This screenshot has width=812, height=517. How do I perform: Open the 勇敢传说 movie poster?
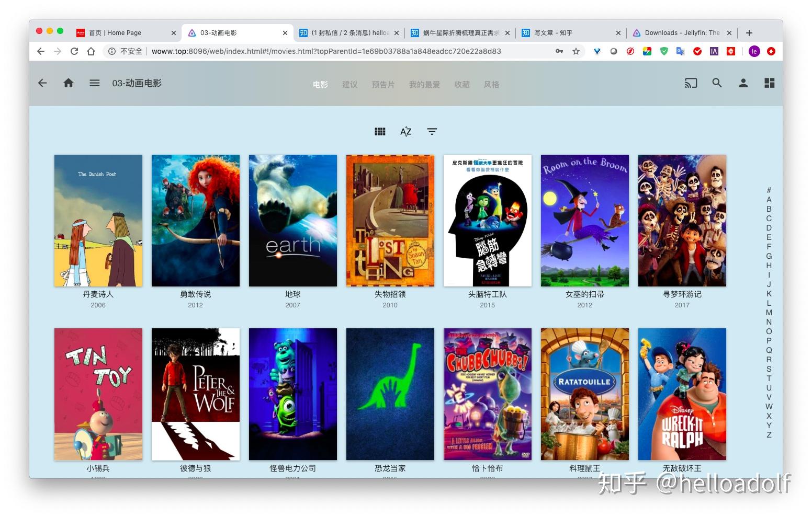tap(196, 221)
